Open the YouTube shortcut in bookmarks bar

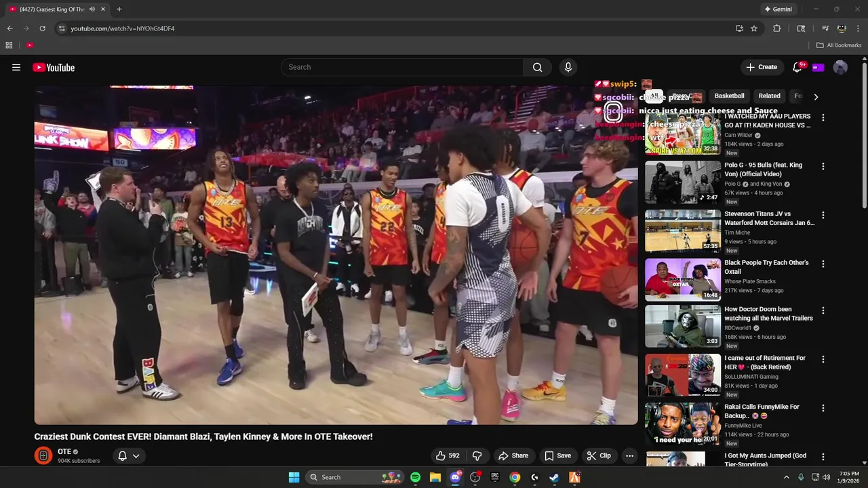click(30, 45)
